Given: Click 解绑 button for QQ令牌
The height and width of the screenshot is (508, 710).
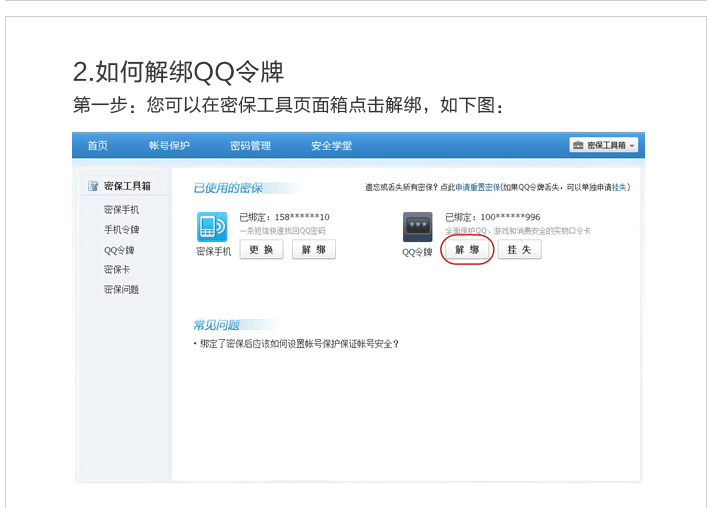Looking at the screenshot, I should pyautogui.click(x=467, y=249).
